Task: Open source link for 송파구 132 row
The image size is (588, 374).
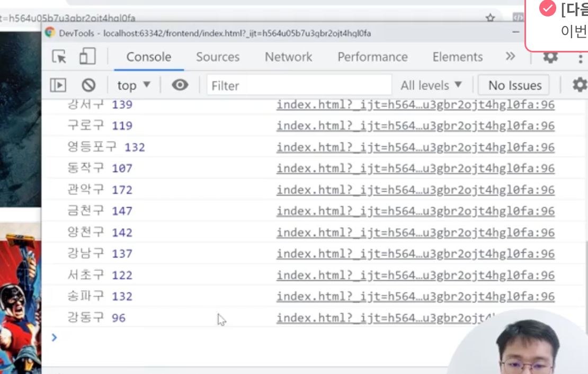Action: (415, 296)
